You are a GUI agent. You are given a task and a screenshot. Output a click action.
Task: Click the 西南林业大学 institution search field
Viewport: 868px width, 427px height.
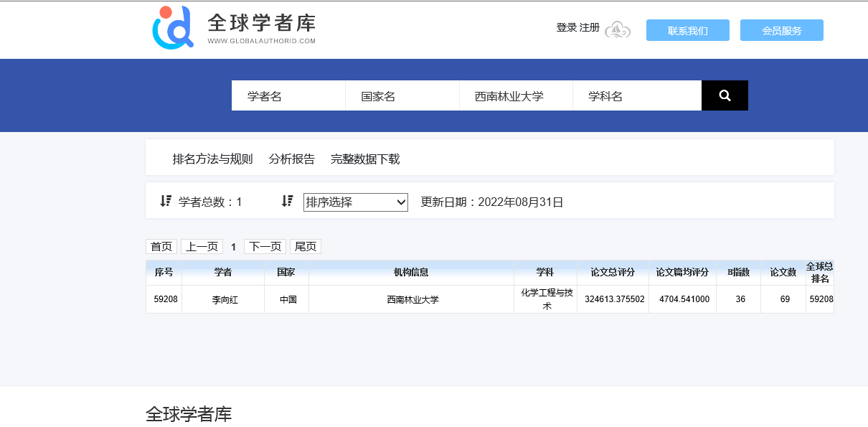coord(515,96)
